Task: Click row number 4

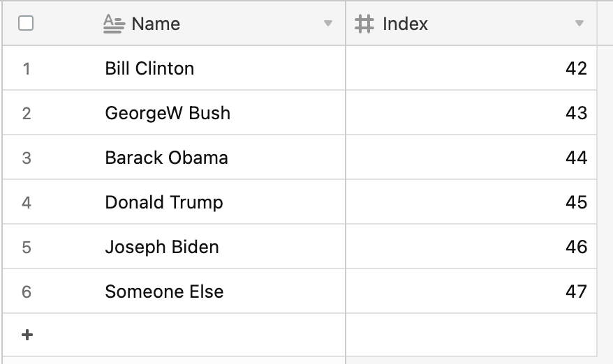Action: 27,202
